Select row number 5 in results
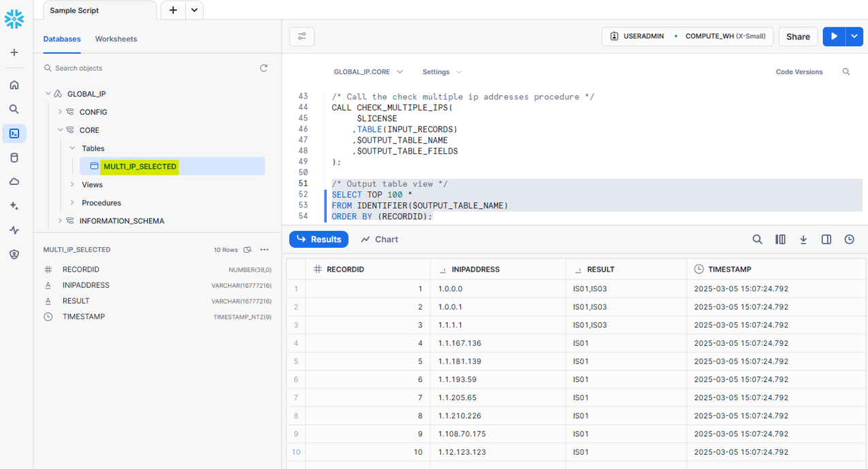The height and width of the screenshot is (469, 868). click(x=296, y=361)
